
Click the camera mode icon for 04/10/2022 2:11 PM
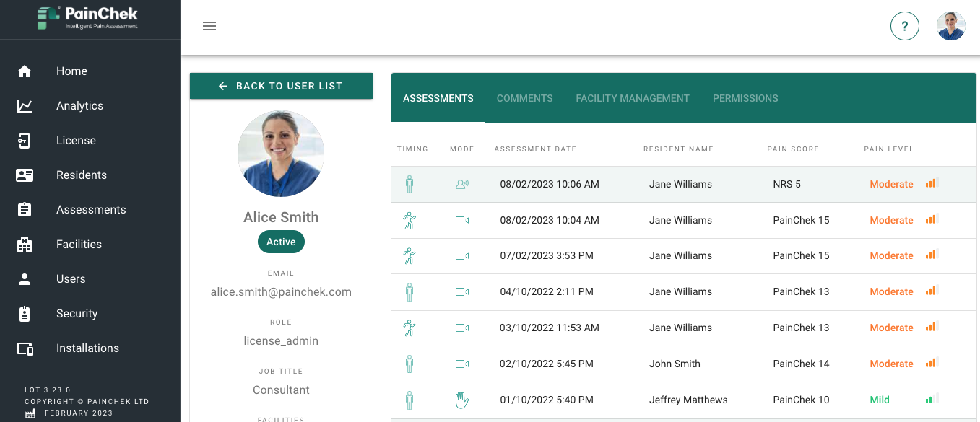tap(461, 291)
